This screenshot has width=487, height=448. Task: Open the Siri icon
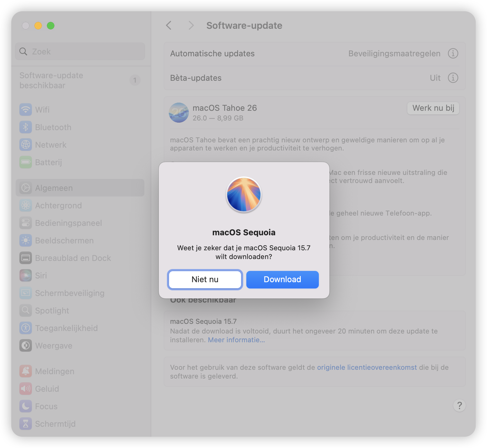click(x=26, y=276)
